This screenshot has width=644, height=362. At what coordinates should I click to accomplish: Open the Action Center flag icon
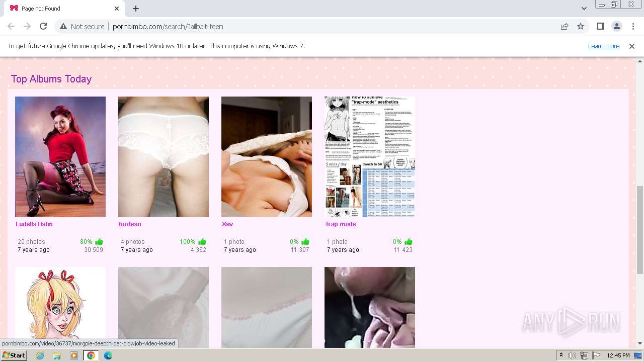point(596,355)
